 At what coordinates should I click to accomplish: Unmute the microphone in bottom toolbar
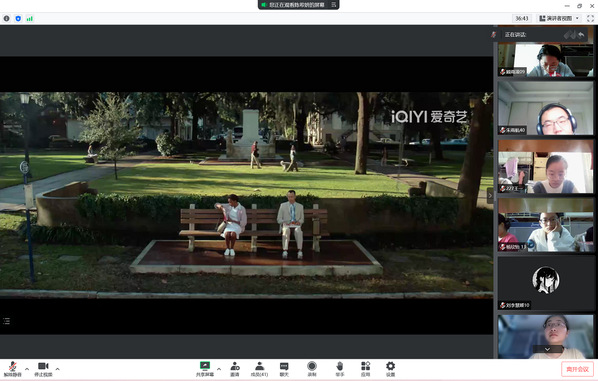coord(12,369)
